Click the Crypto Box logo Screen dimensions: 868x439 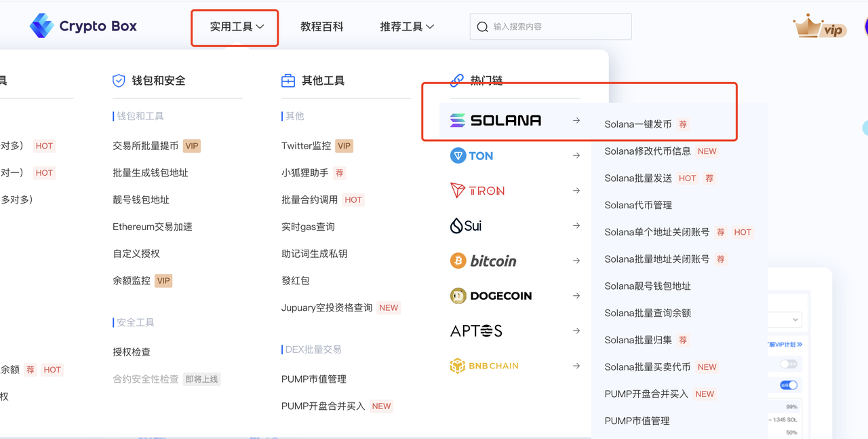83,26
